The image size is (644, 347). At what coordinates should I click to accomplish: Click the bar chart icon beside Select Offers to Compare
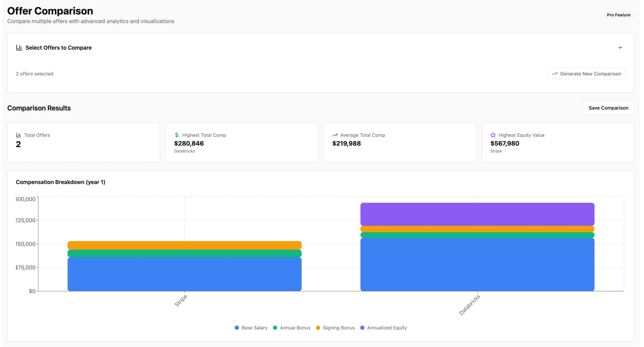pos(19,47)
